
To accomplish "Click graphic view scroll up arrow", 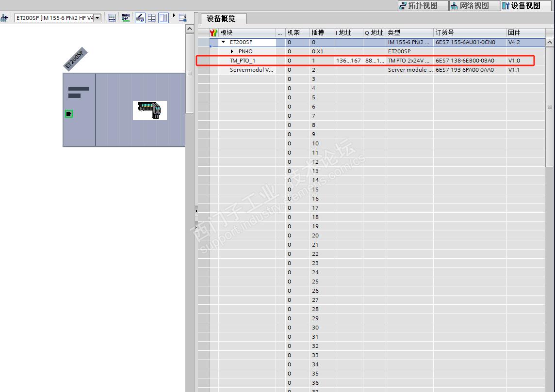I will [190, 29].
